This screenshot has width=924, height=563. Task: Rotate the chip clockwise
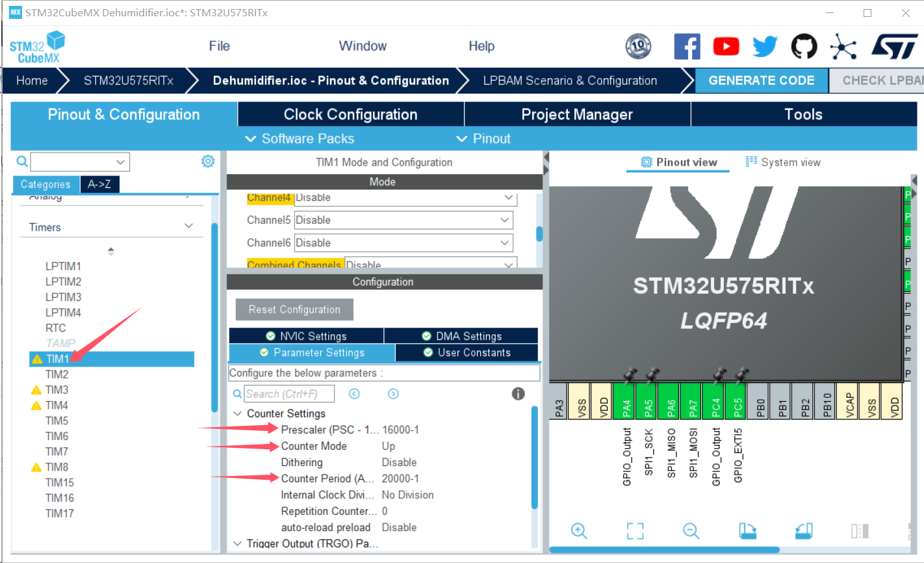tap(747, 531)
